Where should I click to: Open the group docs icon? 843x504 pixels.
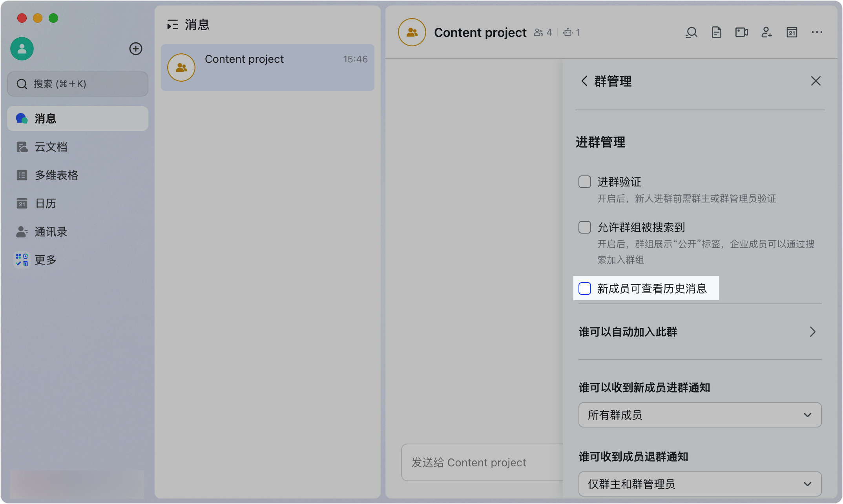point(716,33)
